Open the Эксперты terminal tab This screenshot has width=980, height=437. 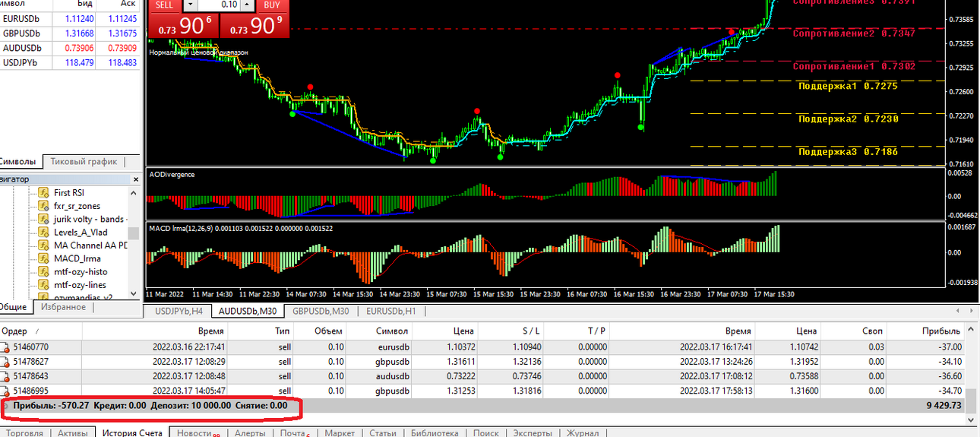(533, 432)
